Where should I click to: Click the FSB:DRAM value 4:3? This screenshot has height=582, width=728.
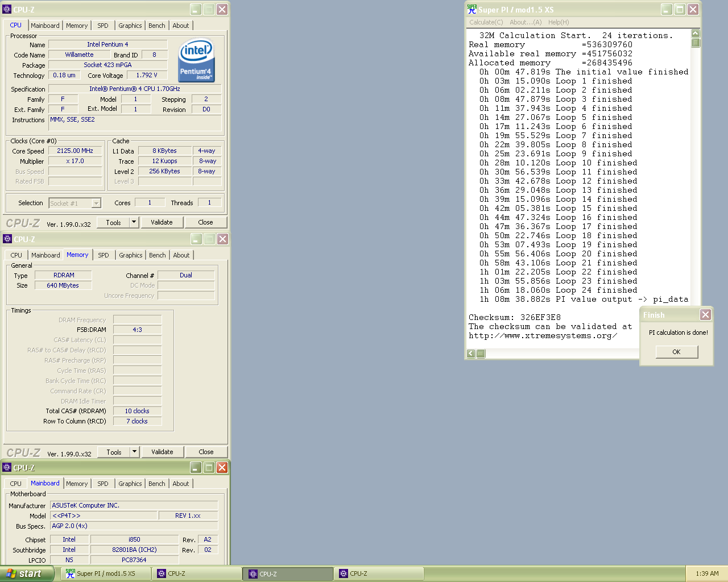[138, 330]
